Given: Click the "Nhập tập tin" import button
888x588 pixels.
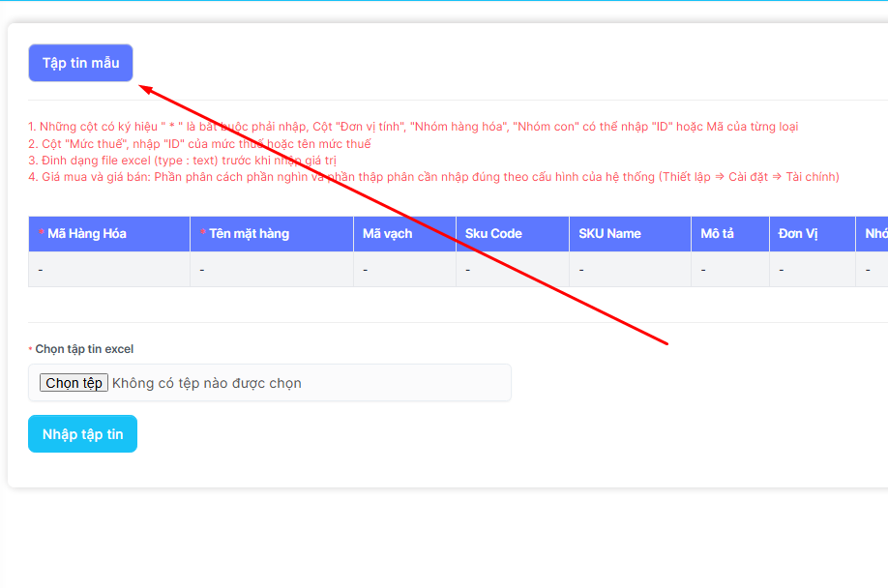Looking at the screenshot, I should [82, 434].
